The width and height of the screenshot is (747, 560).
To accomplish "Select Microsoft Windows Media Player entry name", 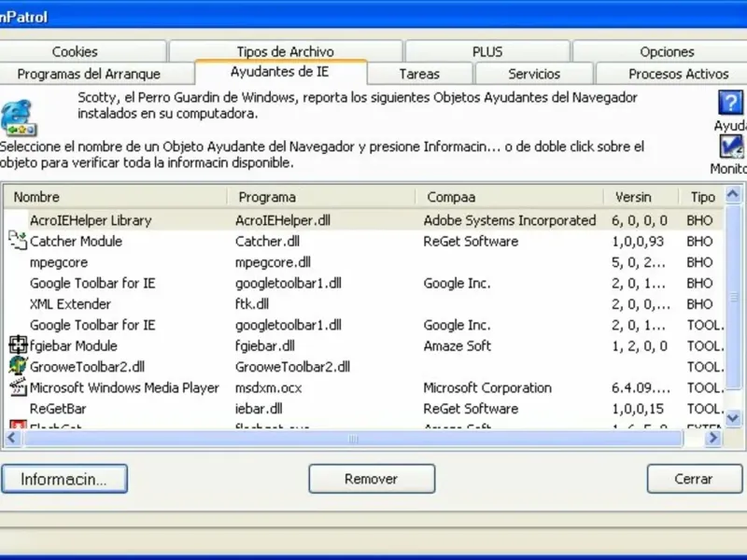I will (124, 387).
